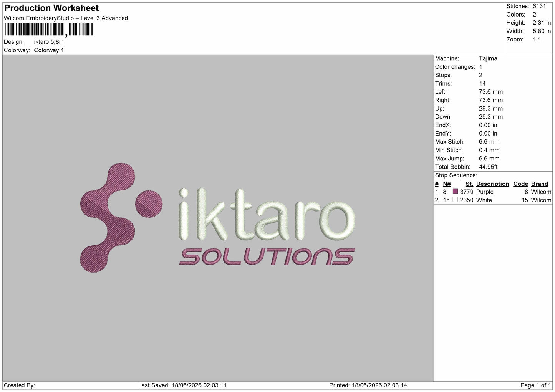Click the Machine value Tajima
The height and width of the screenshot is (392, 555).
coord(488,58)
